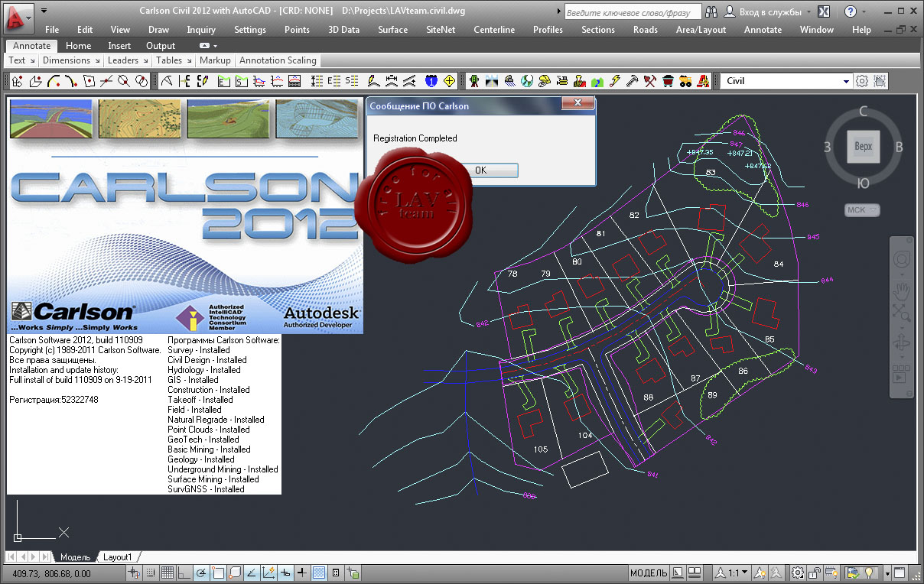The width and height of the screenshot is (924, 584).
Task: Click the 'Регистрация:52322748' text
Action: 54,400
